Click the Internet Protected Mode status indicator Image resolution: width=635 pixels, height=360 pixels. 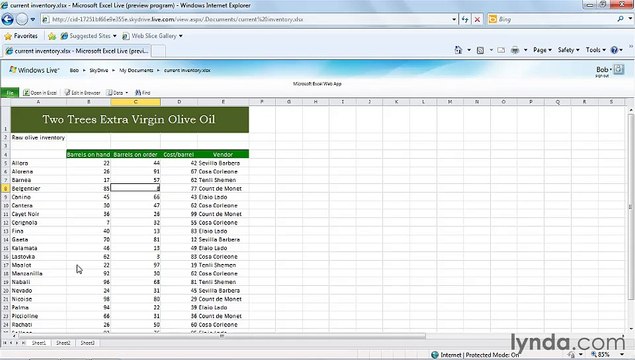click(x=476, y=355)
